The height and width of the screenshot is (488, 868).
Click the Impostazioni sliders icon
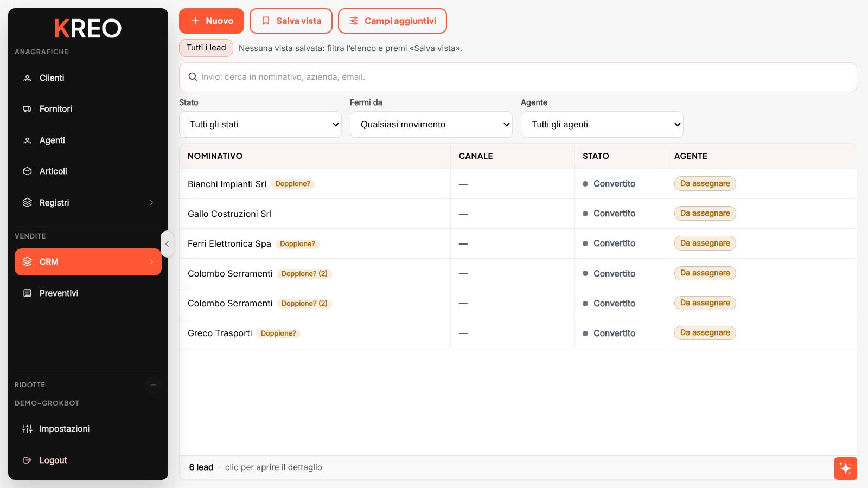(27, 429)
